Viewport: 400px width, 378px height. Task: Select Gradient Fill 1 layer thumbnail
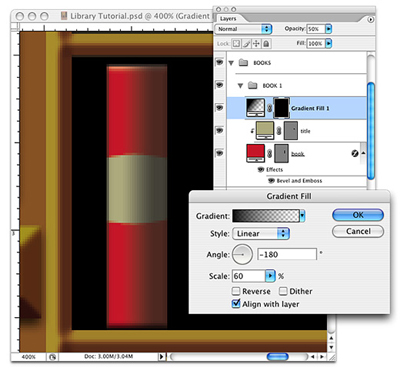coord(255,108)
